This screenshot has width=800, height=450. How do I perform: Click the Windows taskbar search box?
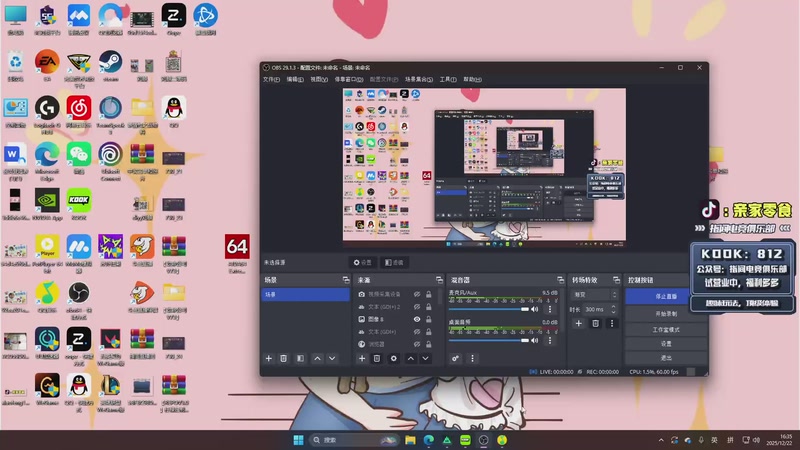[x=354, y=440]
